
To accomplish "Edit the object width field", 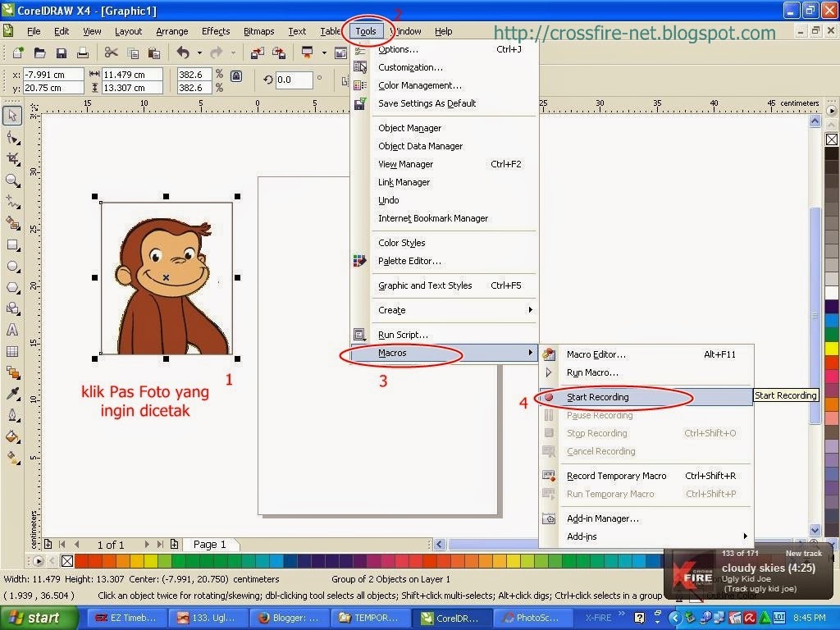I will point(132,74).
